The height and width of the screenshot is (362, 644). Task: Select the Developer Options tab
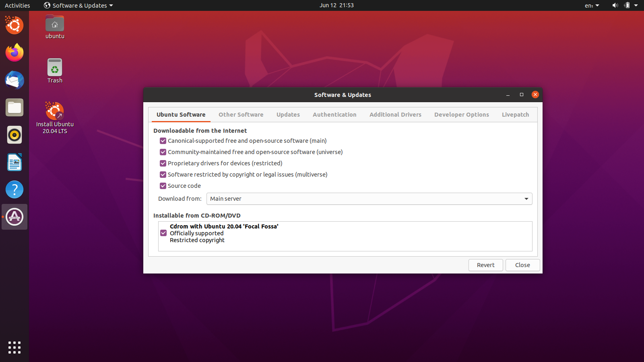coord(462,115)
